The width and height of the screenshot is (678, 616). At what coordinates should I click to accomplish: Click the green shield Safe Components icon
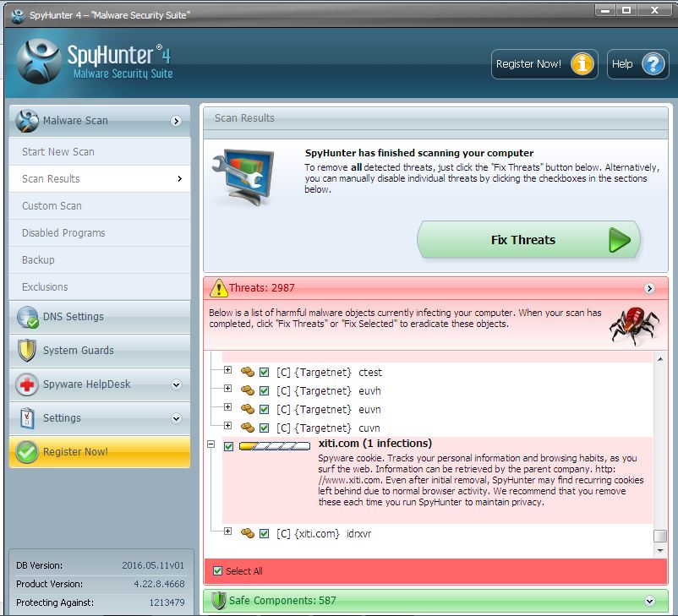(219, 601)
